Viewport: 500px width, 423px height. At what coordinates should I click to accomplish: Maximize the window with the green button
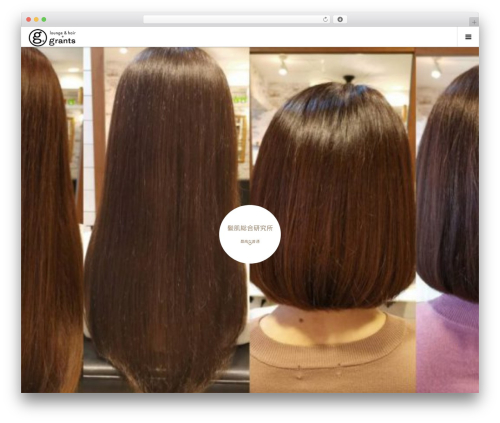tap(44, 20)
